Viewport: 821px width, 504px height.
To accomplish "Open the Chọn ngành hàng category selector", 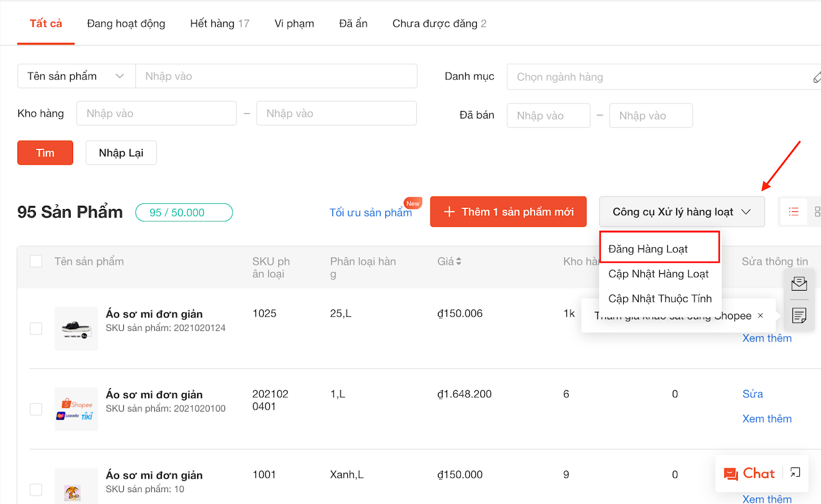I will coord(657,77).
